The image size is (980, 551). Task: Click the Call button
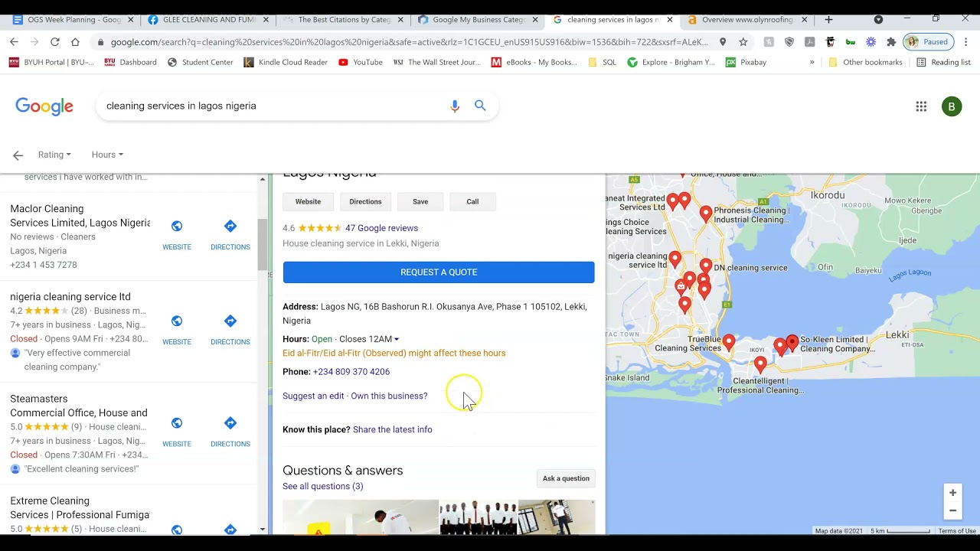pos(472,201)
